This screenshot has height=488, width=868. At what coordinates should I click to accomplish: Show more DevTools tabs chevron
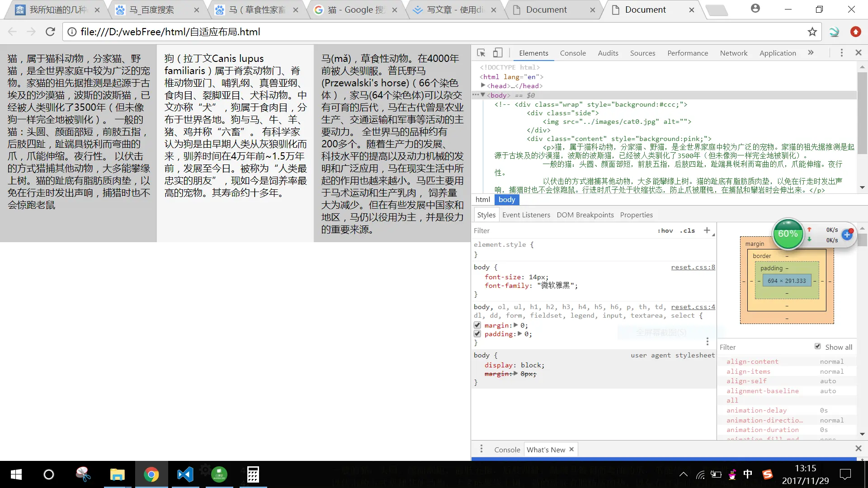click(811, 53)
